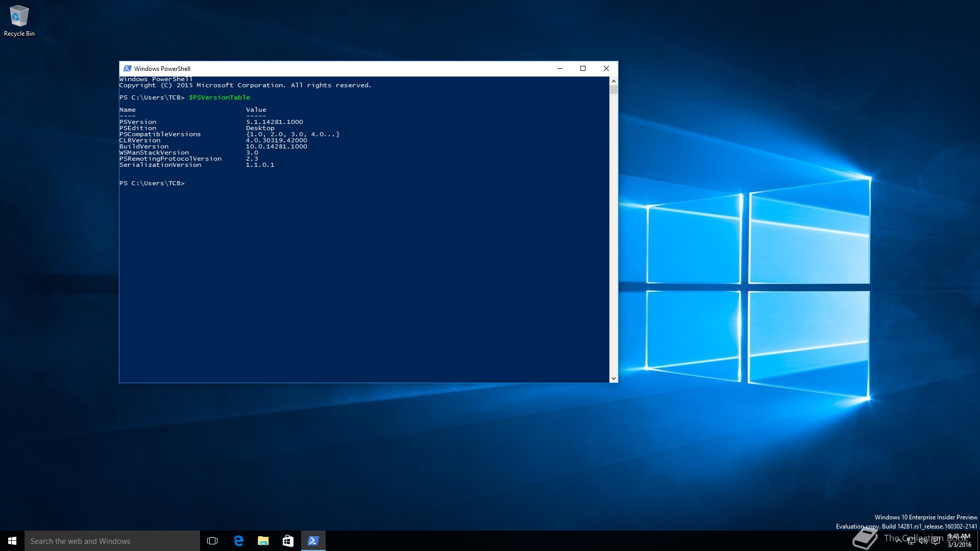The height and width of the screenshot is (551, 980).
Task: Launch Microsoft Edge from the taskbar
Action: (x=238, y=541)
